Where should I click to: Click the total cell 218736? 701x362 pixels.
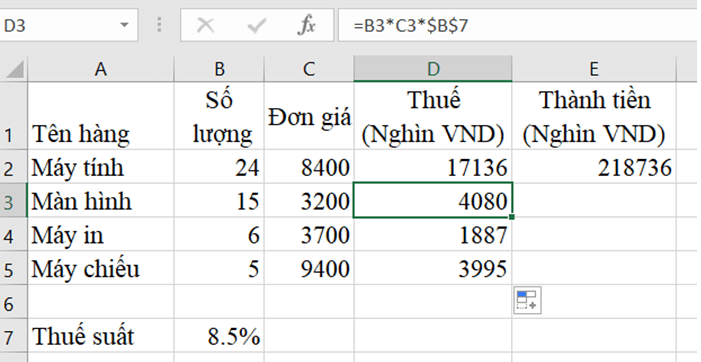(x=594, y=167)
